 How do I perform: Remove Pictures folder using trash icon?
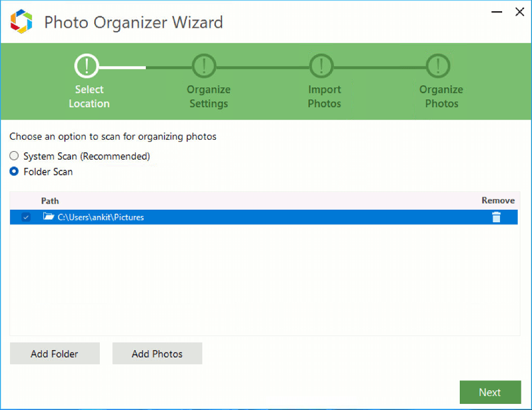pyautogui.click(x=496, y=217)
